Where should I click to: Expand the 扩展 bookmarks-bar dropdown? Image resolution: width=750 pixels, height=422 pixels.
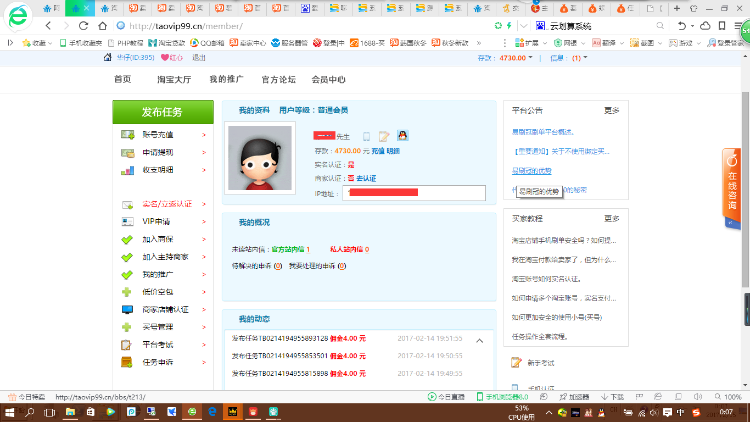(x=544, y=43)
